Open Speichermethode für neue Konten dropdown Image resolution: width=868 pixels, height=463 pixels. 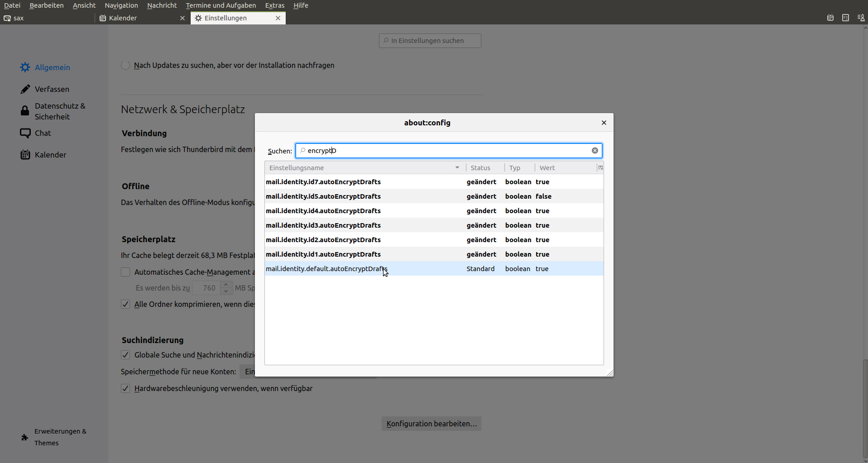[248, 372]
